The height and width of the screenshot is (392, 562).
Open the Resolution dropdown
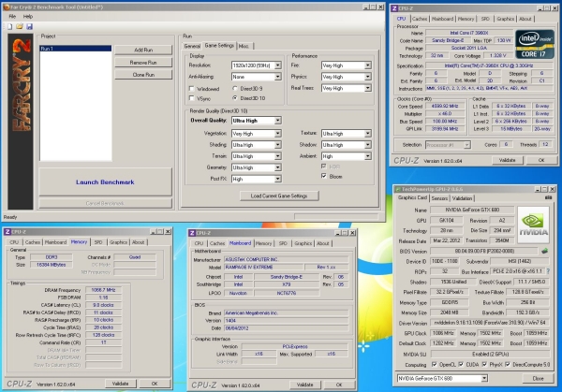(x=278, y=65)
